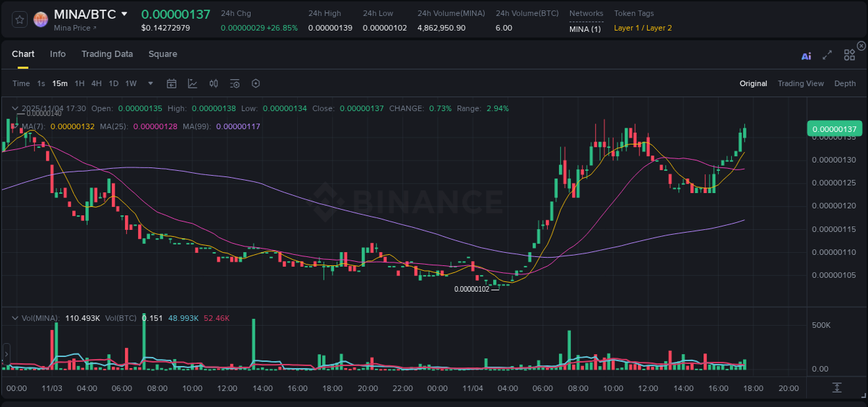Screen dimensions: 868x407
Task: Switch to the Trading Data tab
Action: 107,53
